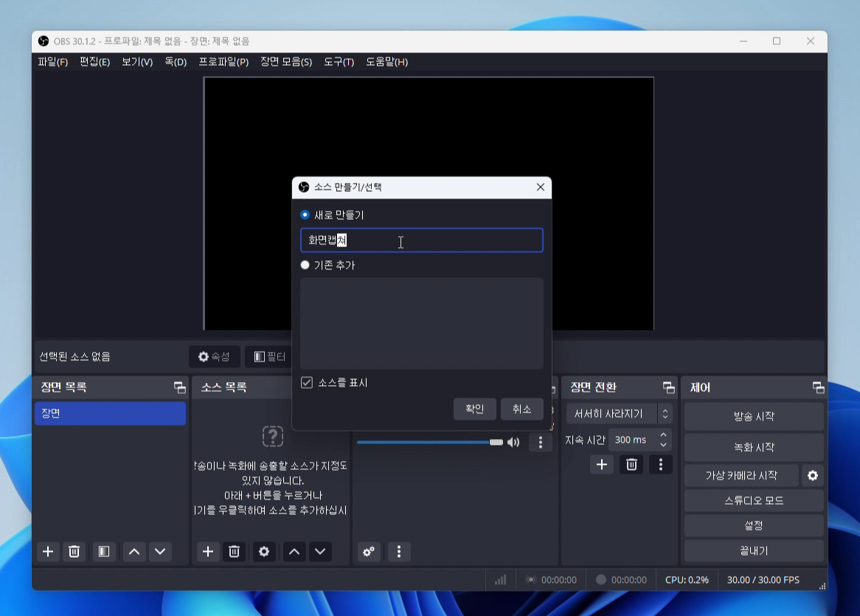Image resolution: width=860 pixels, height=616 pixels.
Task: Move source up in sources panel
Action: click(294, 551)
